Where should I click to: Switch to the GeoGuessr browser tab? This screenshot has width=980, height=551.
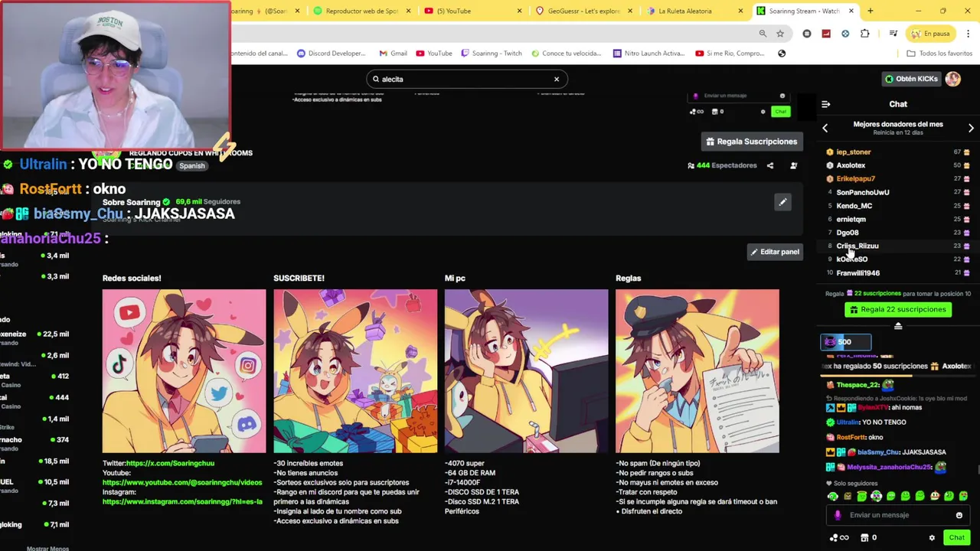583,11
